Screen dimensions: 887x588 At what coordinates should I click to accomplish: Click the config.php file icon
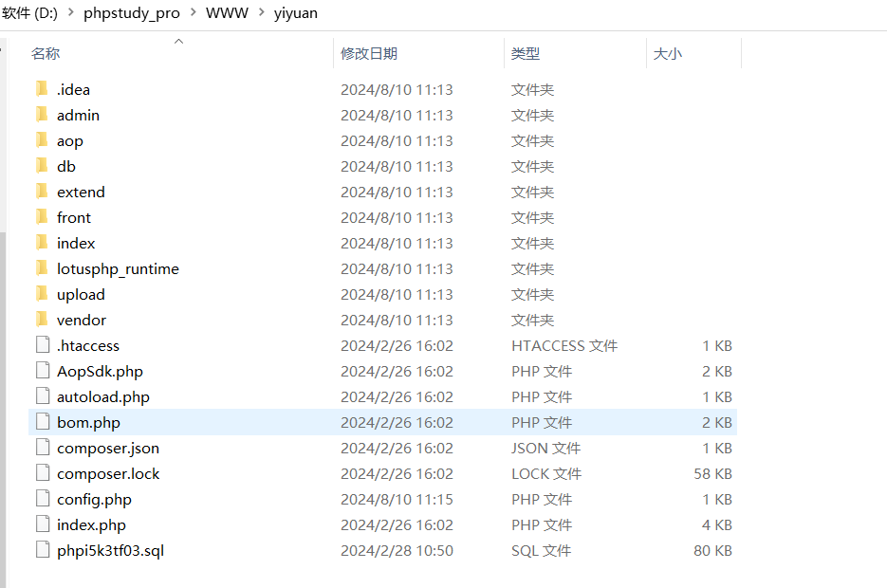coord(43,498)
